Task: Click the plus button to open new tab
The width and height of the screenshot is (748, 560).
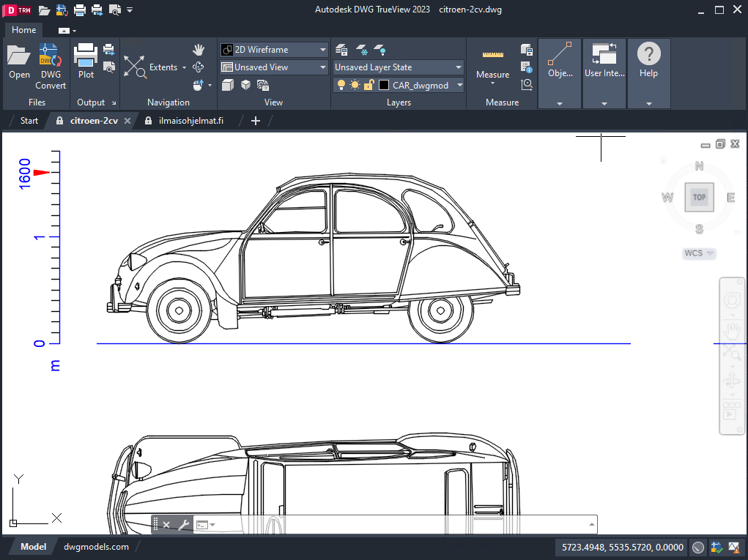Action: click(256, 121)
